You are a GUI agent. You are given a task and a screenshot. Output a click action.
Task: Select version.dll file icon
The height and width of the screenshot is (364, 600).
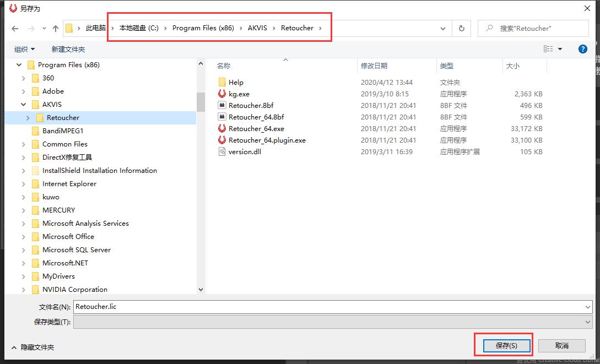(x=222, y=151)
